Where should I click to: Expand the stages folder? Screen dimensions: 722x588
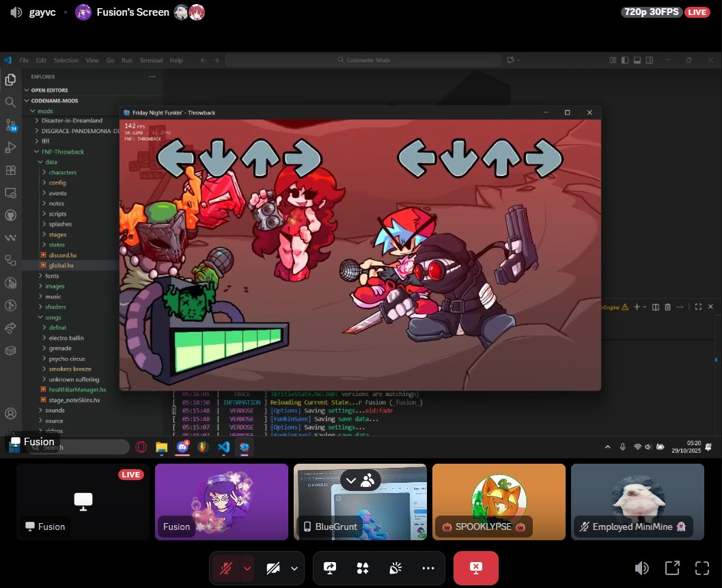(x=57, y=234)
